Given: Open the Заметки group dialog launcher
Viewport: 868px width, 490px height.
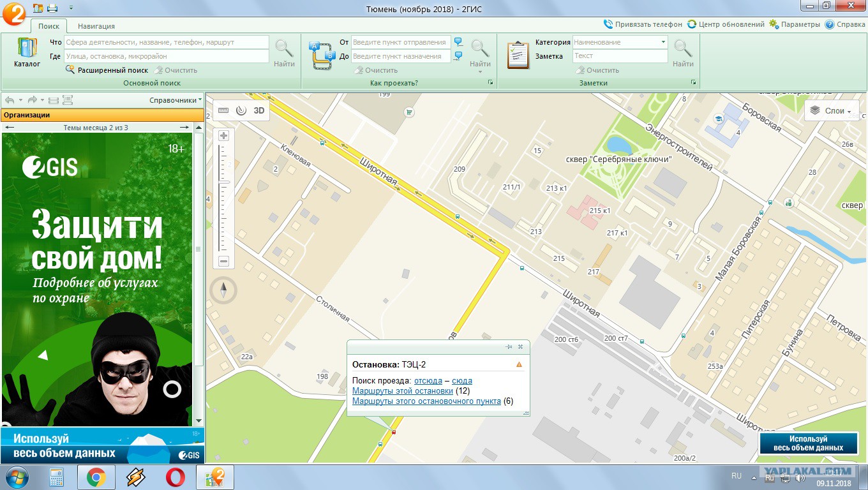Looking at the screenshot, I should (x=694, y=83).
